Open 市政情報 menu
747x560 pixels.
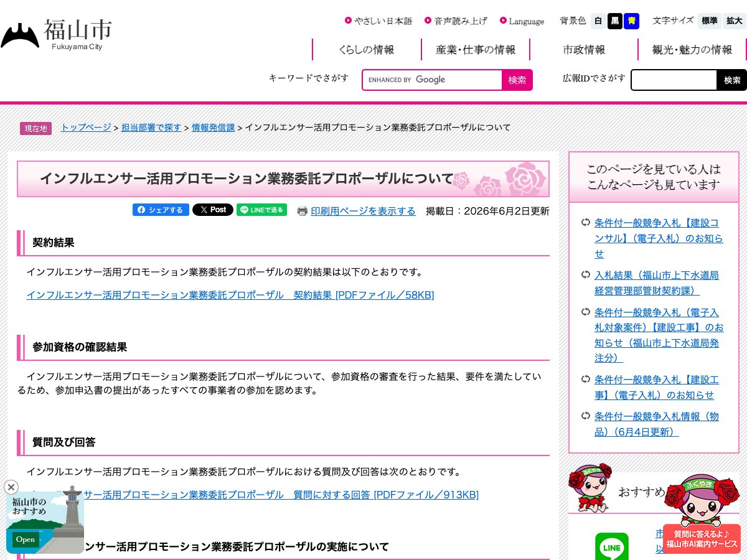tap(584, 50)
